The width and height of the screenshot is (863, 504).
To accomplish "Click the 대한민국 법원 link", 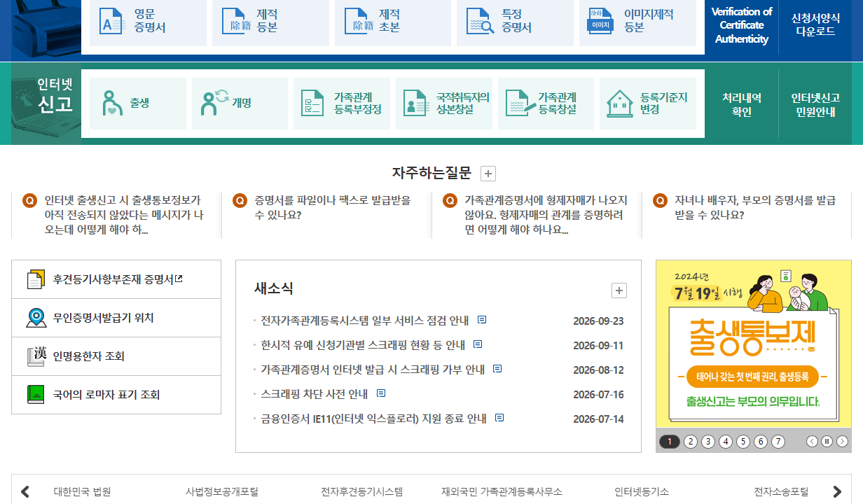I will tap(83, 491).
